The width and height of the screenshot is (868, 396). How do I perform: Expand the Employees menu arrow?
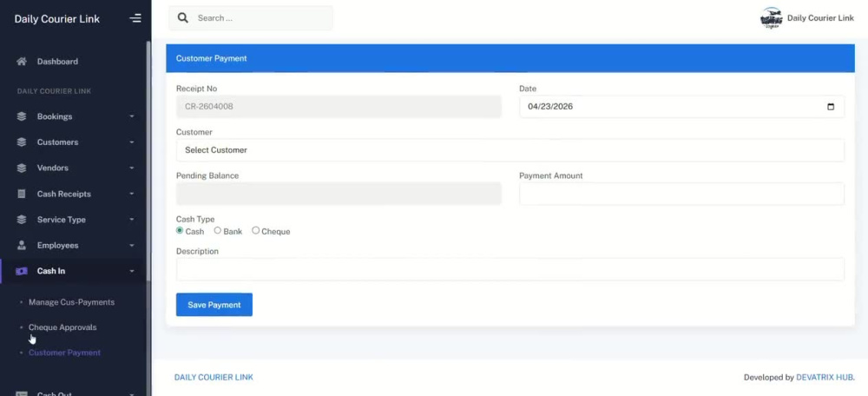tap(132, 246)
